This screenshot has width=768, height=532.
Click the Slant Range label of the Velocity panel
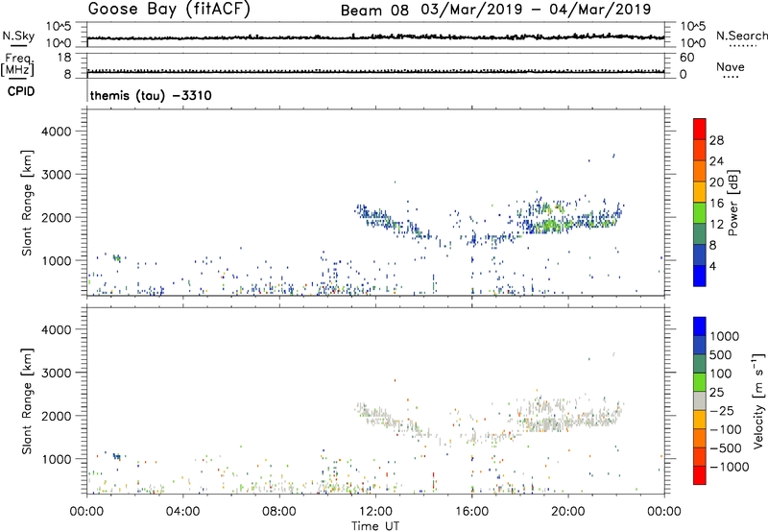point(27,401)
